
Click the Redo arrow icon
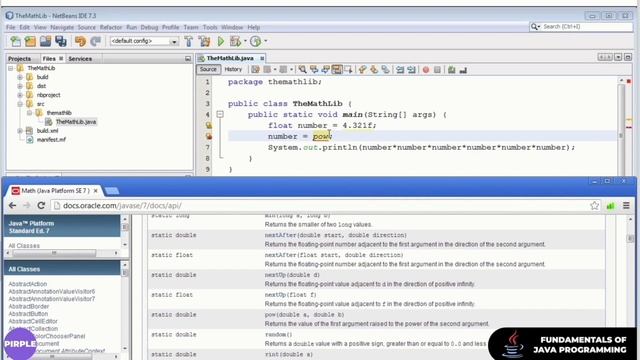(x=96, y=41)
